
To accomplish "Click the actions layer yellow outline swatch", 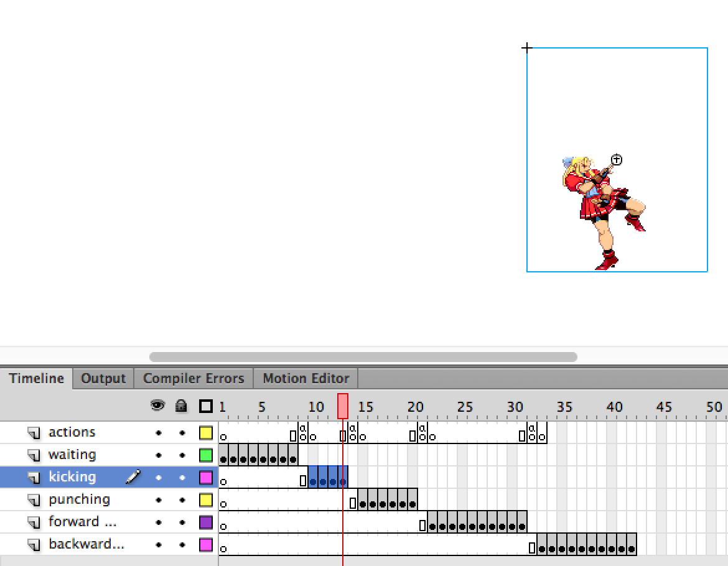I will click(206, 433).
